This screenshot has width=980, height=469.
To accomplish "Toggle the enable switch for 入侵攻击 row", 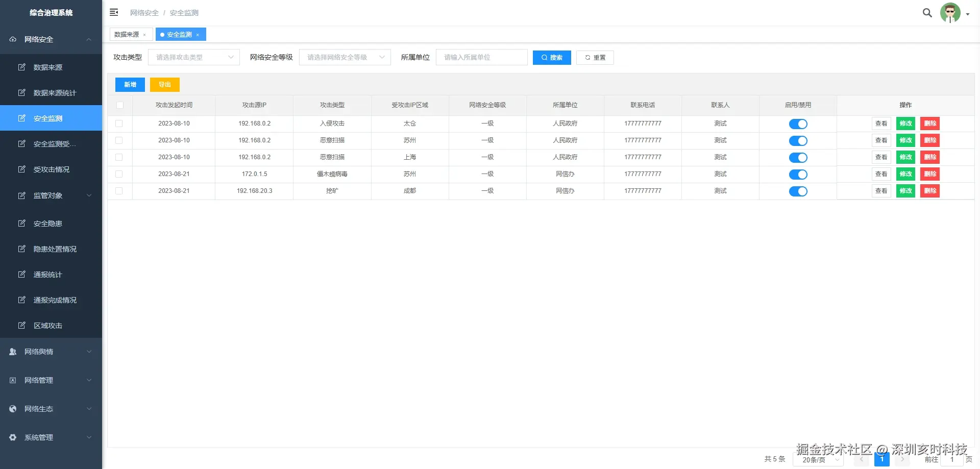I will point(798,124).
